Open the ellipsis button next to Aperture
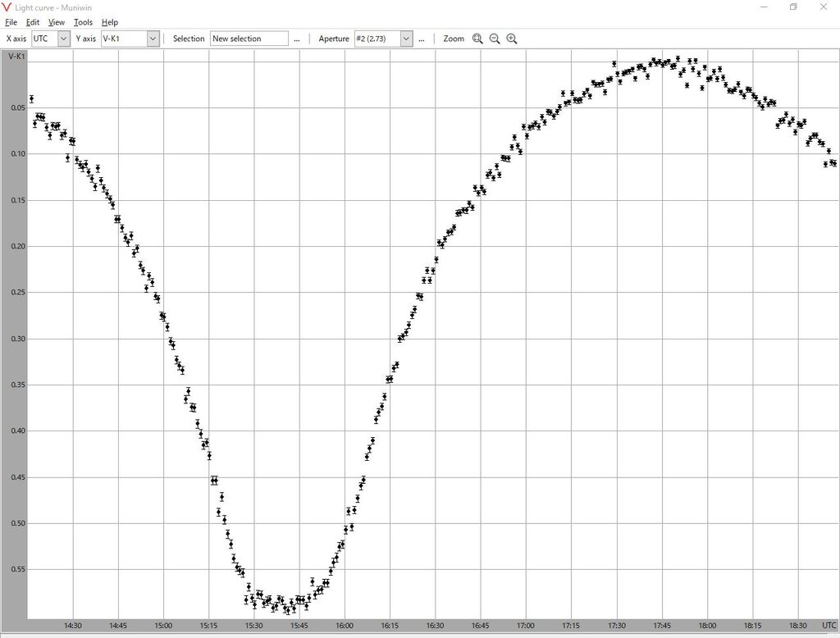 pos(422,39)
